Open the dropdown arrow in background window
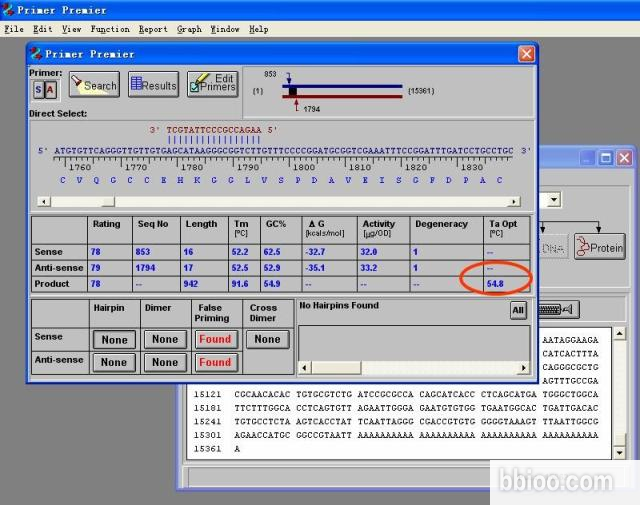 click(x=553, y=200)
